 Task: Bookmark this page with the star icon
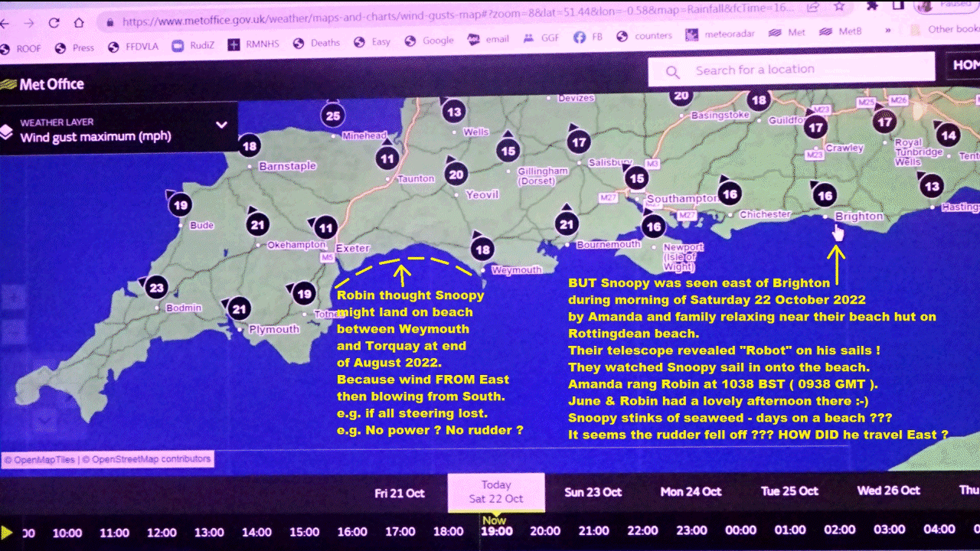(838, 6)
